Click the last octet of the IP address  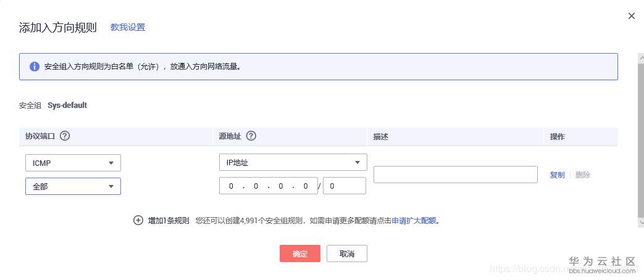tap(307, 186)
